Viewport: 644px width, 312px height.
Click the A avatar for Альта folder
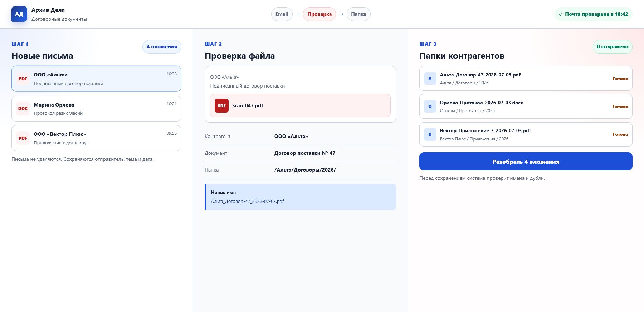pos(430,79)
